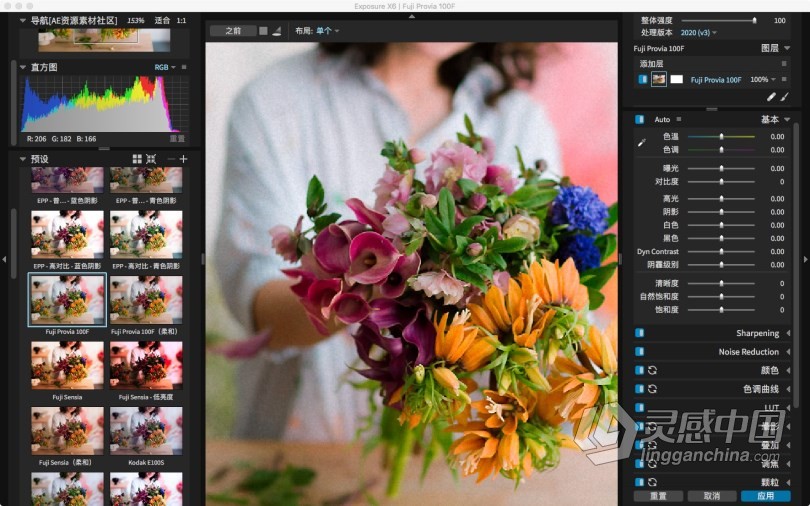Collapse the 预设 presets panel

pos(22,159)
